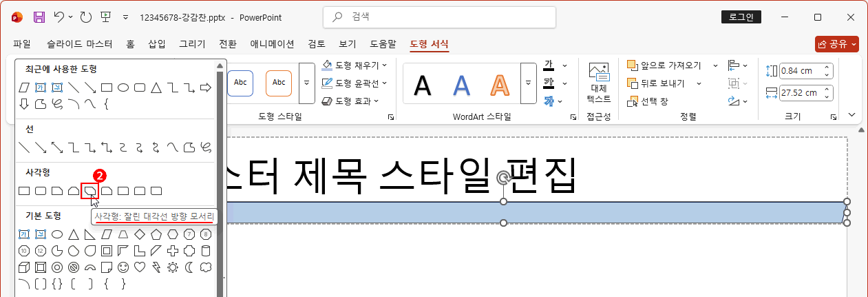Open the align objects dropdown

(x=739, y=65)
